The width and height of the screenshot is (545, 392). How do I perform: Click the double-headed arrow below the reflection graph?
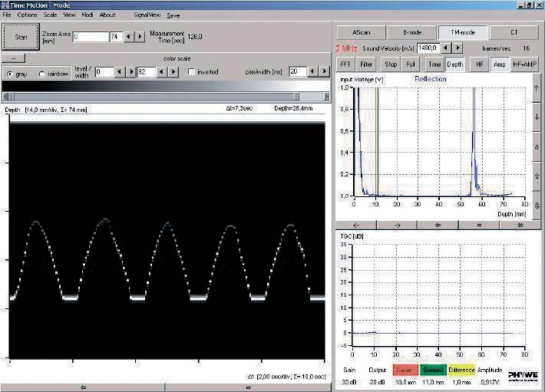(x=519, y=225)
